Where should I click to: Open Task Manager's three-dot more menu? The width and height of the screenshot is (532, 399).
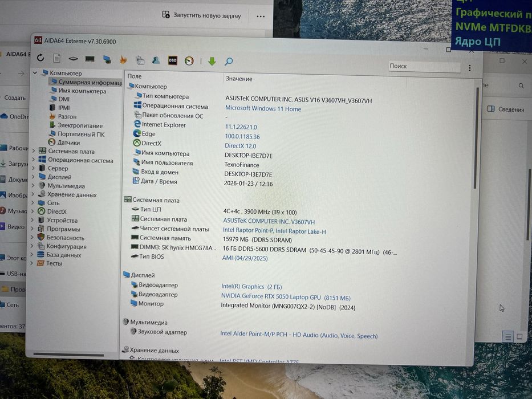[261, 17]
